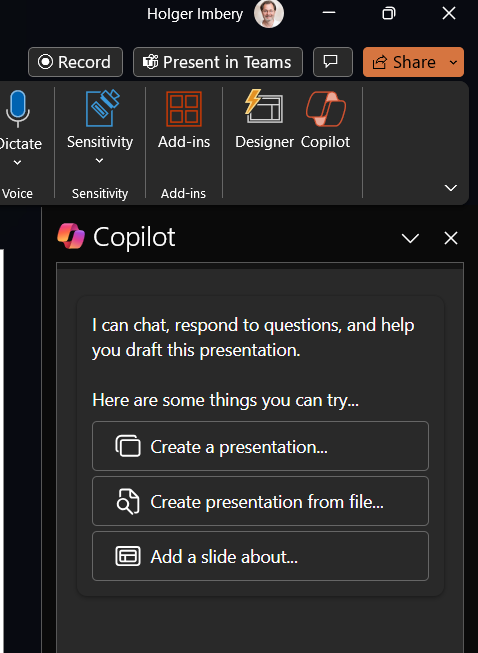This screenshot has width=478, height=653.
Task: Expand the Share button dropdown arrow
Action: point(453,62)
